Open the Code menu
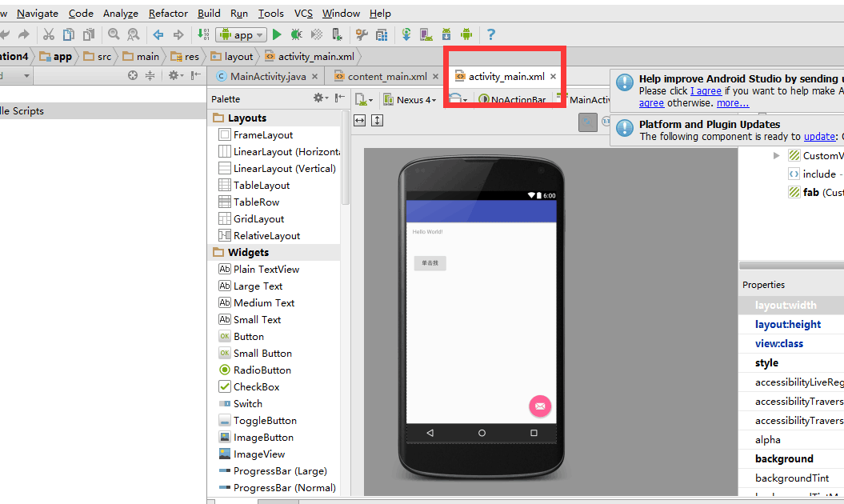 [x=82, y=14]
